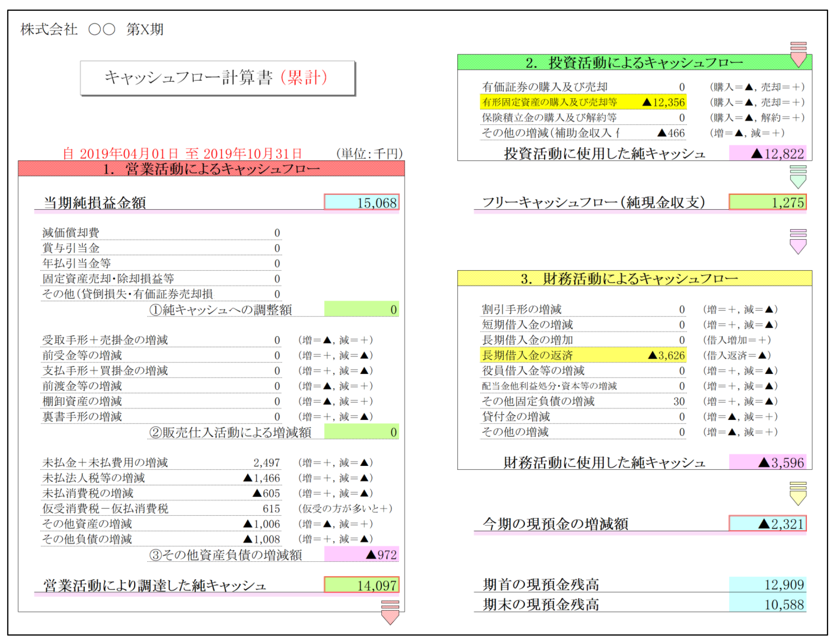Click the (借入増加＝＋) note
The height and width of the screenshot is (644, 837).
click(737, 340)
